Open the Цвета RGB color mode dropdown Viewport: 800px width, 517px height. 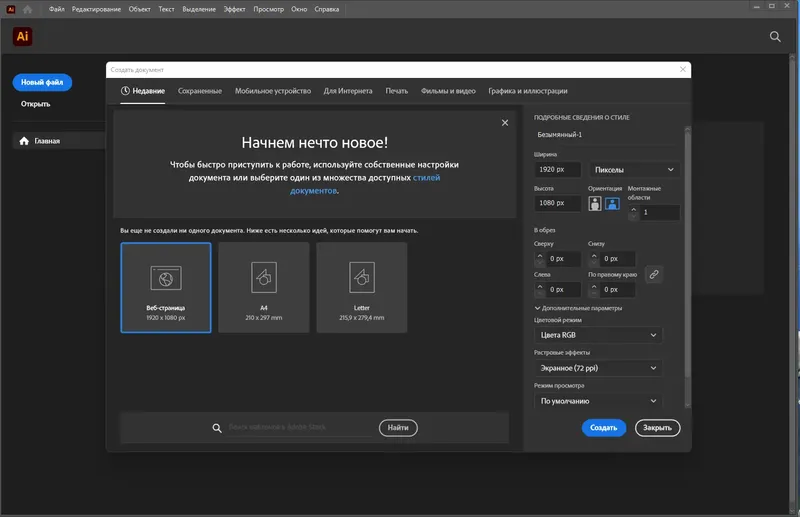pos(598,335)
